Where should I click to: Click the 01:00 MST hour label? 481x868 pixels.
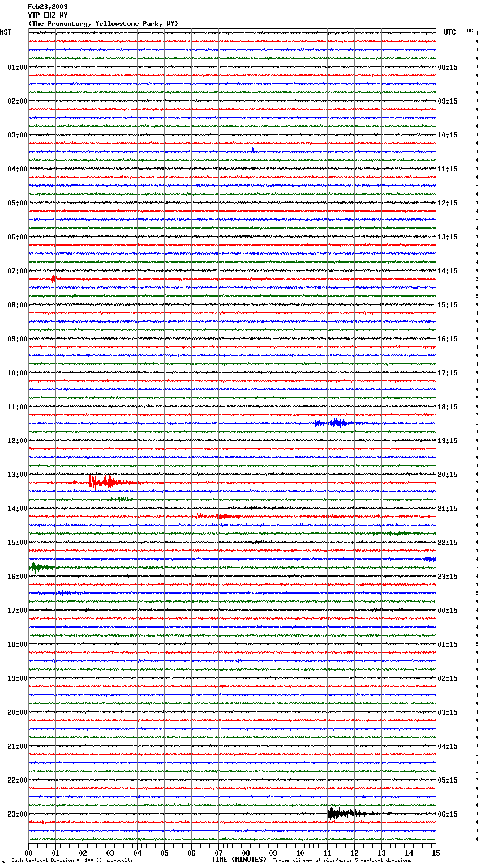click(x=17, y=67)
